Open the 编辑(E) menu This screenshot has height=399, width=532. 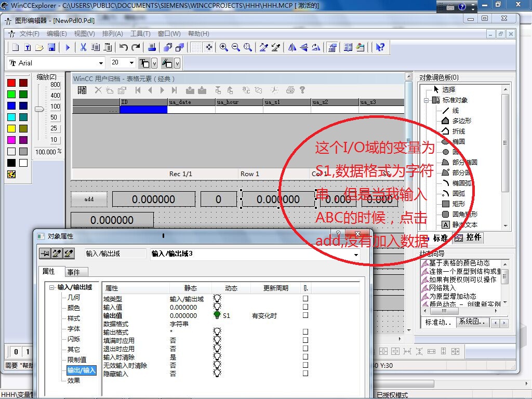56,34
